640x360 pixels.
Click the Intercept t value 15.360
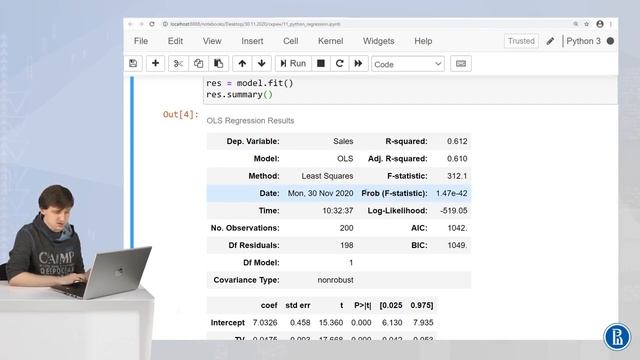(331, 323)
